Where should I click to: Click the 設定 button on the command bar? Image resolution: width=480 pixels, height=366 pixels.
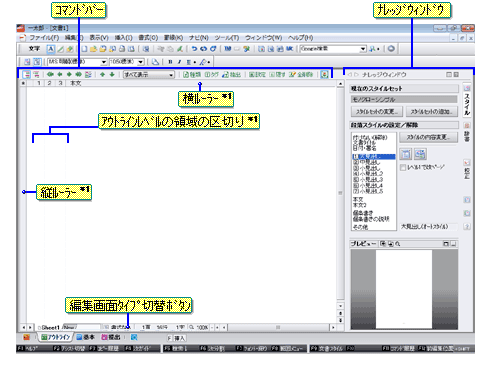[257, 74]
